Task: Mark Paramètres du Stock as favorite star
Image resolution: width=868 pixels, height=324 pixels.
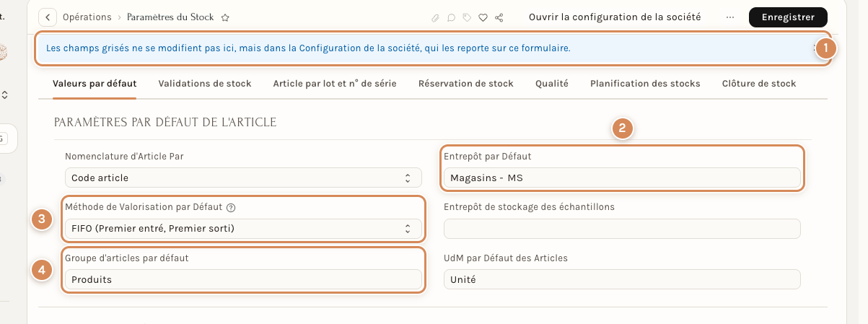Action: click(x=225, y=17)
